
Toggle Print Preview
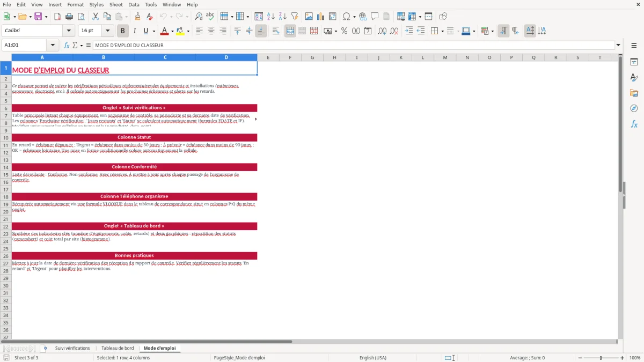pos(80,17)
